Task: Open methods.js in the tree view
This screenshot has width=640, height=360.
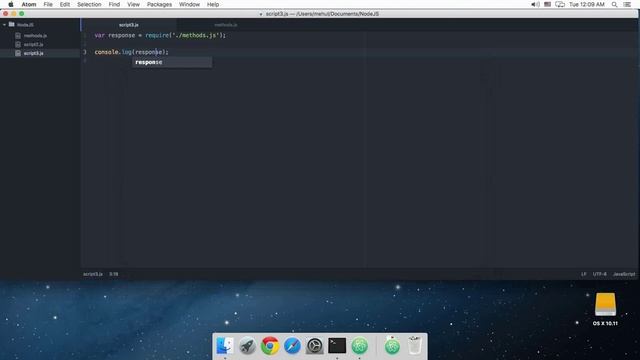Action: click(35, 36)
